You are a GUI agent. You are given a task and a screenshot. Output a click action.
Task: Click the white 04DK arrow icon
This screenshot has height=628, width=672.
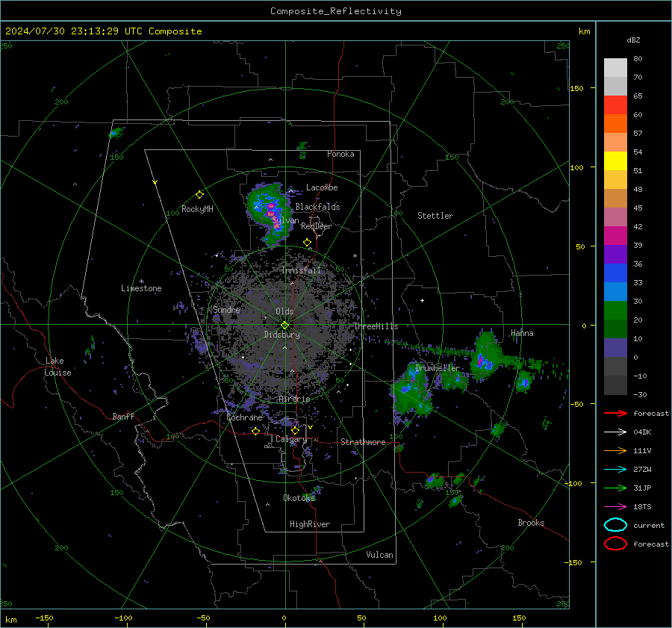pyautogui.click(x=615, y=432)
